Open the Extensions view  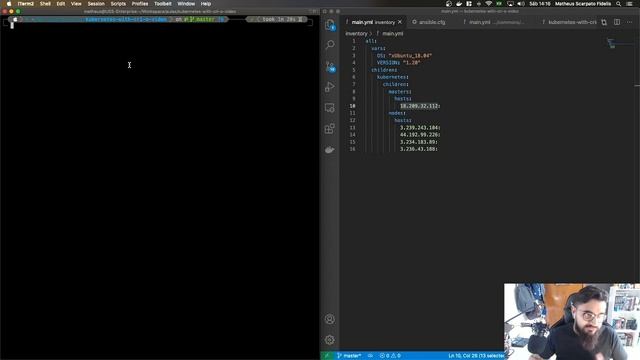point(330,129)
